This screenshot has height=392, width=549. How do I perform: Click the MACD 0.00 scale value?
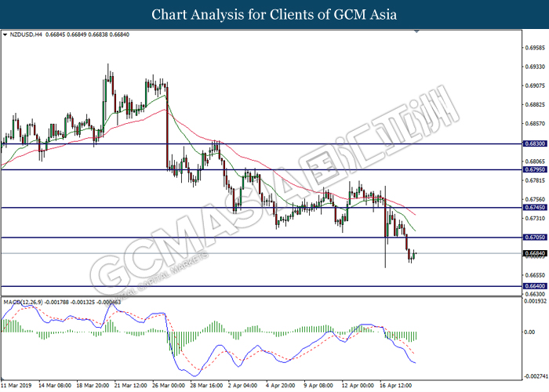tap(529, 332)
